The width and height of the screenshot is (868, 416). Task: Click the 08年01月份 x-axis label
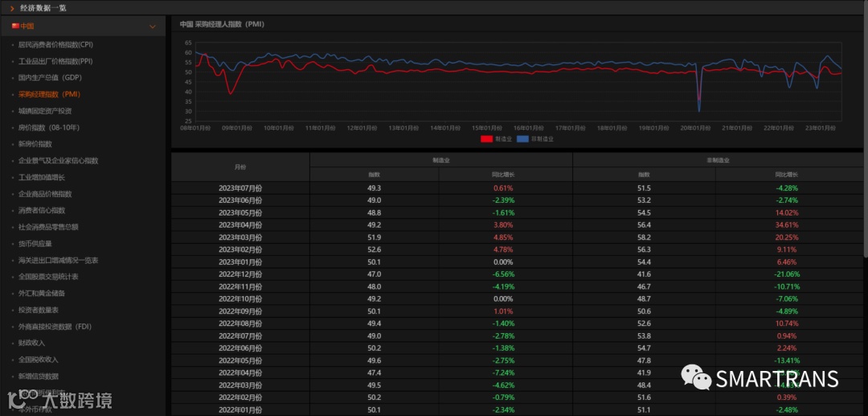pos(196,128)
